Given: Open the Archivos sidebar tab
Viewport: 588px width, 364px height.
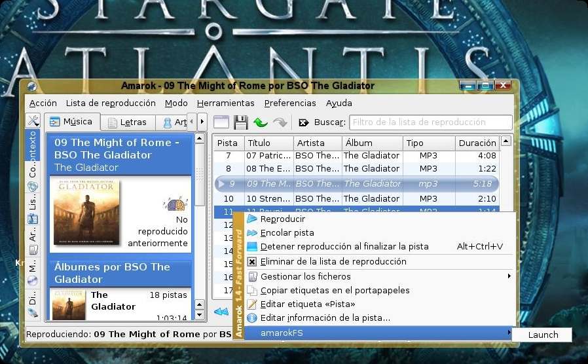Looking at the screenshot, I should [x=33, y=241].
